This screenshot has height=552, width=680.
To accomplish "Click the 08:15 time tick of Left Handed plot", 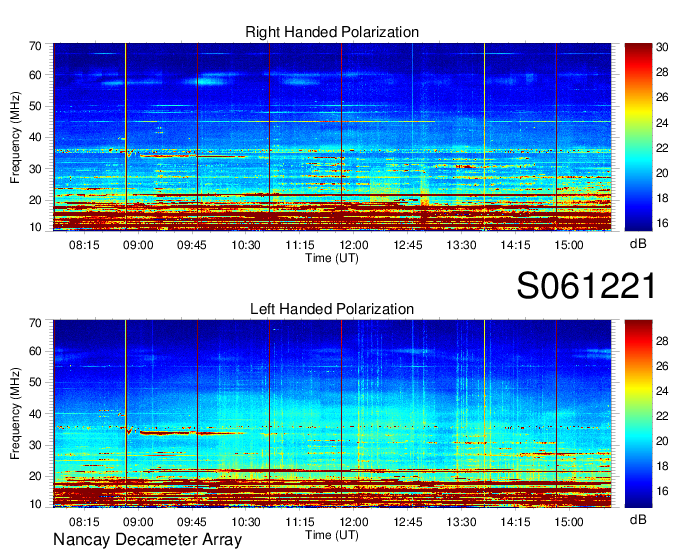I will coord(84,522).
